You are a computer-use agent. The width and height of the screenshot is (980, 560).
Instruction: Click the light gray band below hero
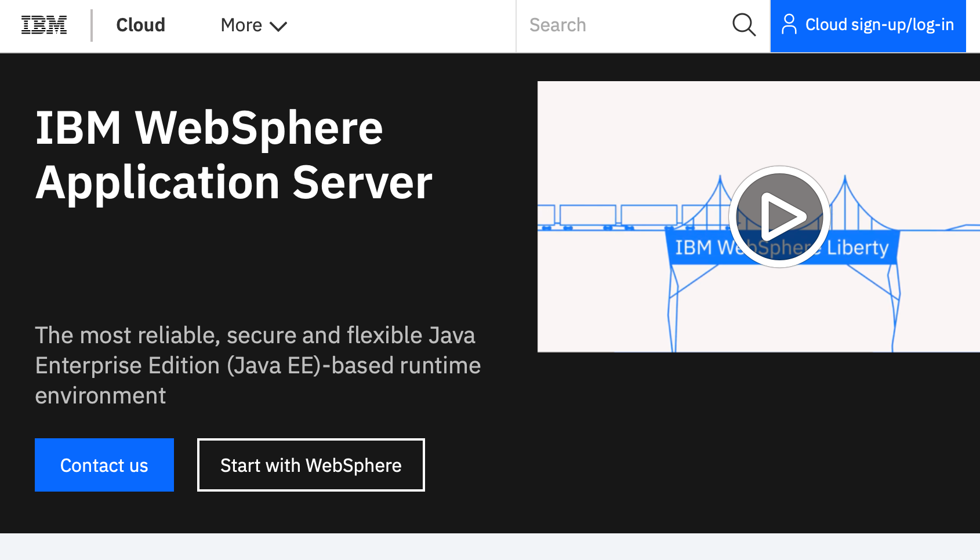point(490,547)
